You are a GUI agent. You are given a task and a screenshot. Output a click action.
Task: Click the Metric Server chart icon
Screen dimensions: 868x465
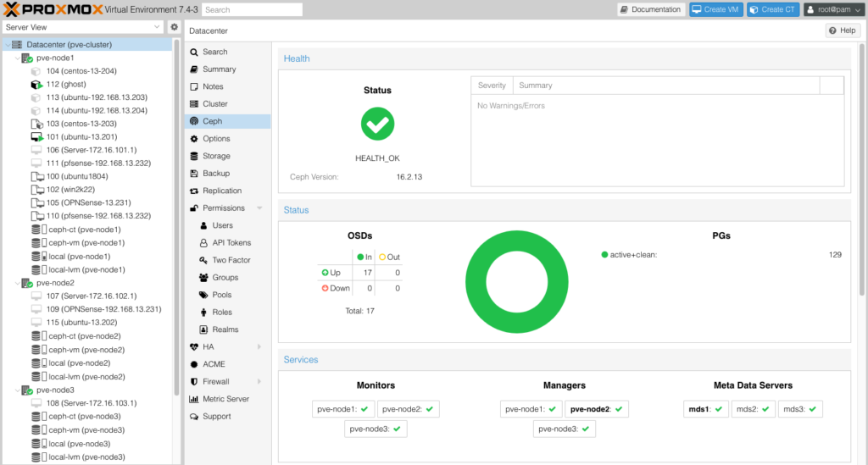point(194,399)
